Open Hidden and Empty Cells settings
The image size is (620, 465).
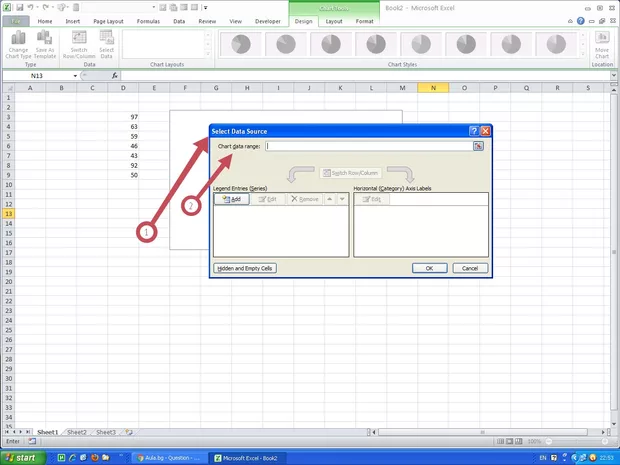point(244,268)
